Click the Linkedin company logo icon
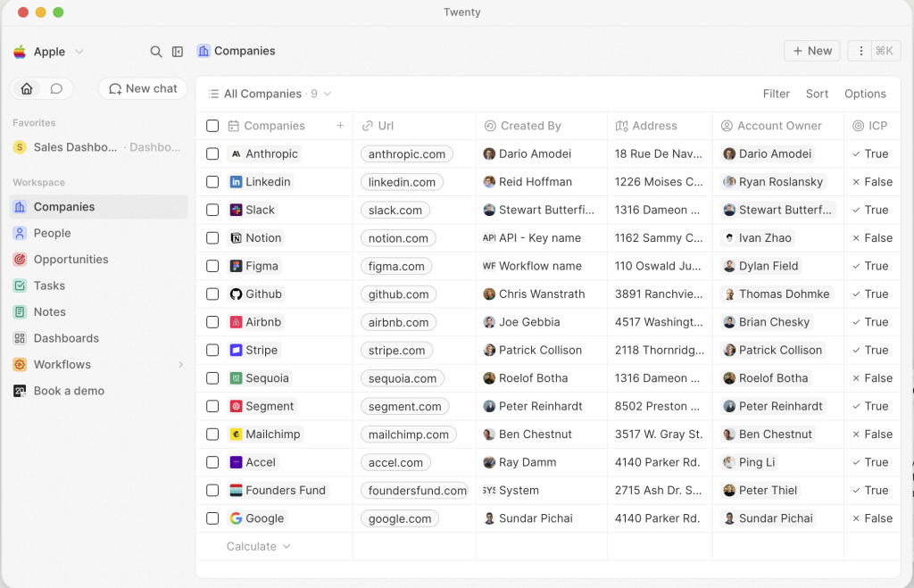914x588 pixels. [236, 182]
